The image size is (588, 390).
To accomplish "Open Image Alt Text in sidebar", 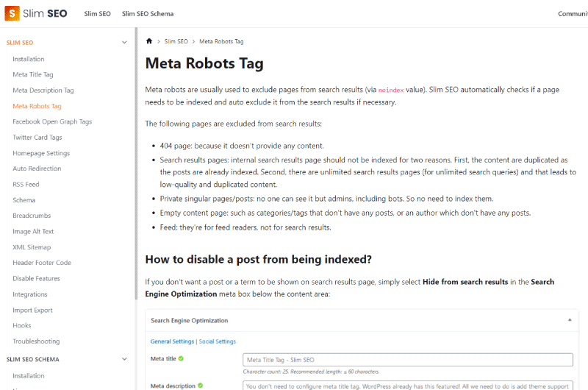I will [x=33, y=232].
